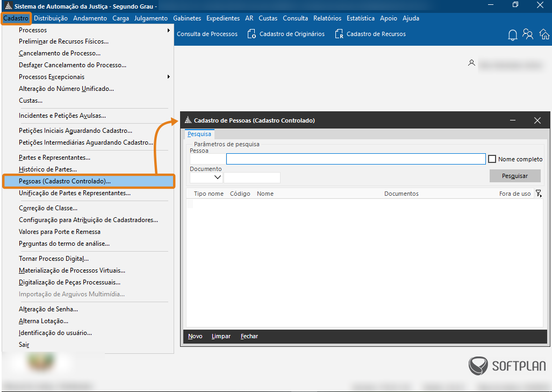Screen dimensions: 552x392
Task: Click the Pessoa name input field
Action: [356, 159]
